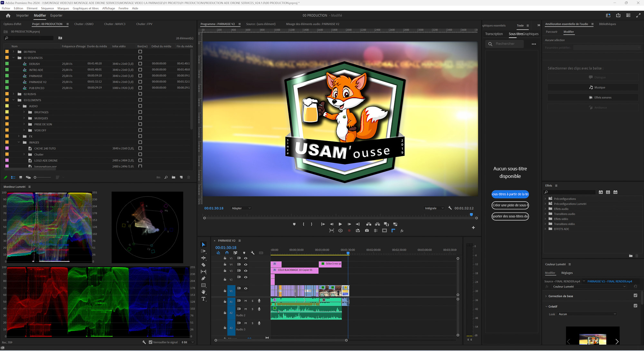Select the Type tool
Image resolution: width=644 pixels, height=351 pixels.
pos(203,299)
